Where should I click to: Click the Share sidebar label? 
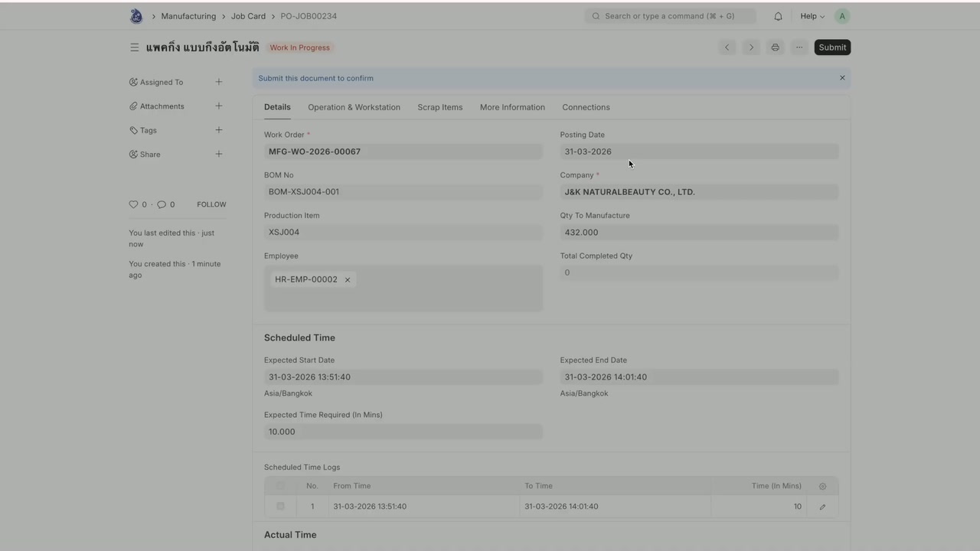(x=150, y=155)
